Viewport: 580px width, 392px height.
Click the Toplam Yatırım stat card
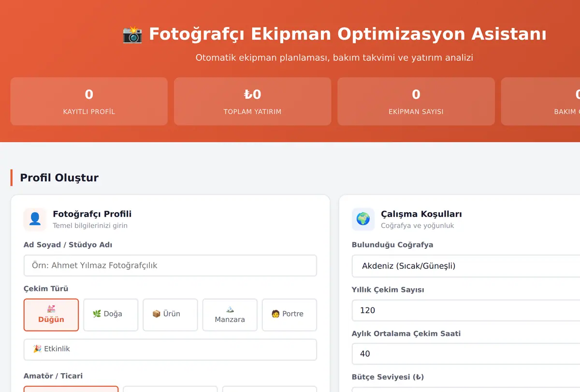(252, 102)
